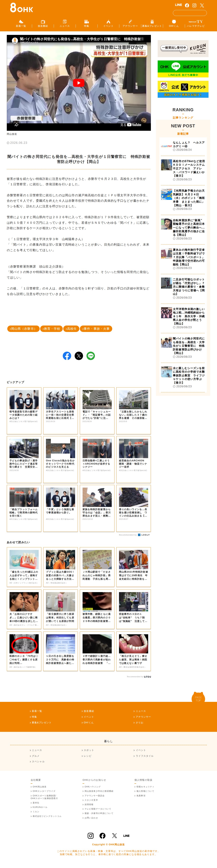
Task: Open the footer X icon
Action: [x=114, y=836]
